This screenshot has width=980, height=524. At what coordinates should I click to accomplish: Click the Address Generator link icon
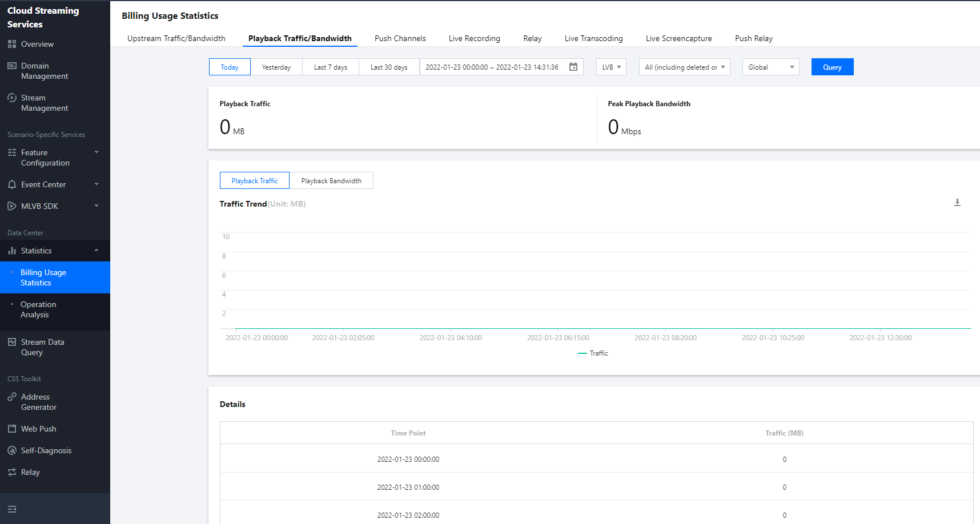12,397
